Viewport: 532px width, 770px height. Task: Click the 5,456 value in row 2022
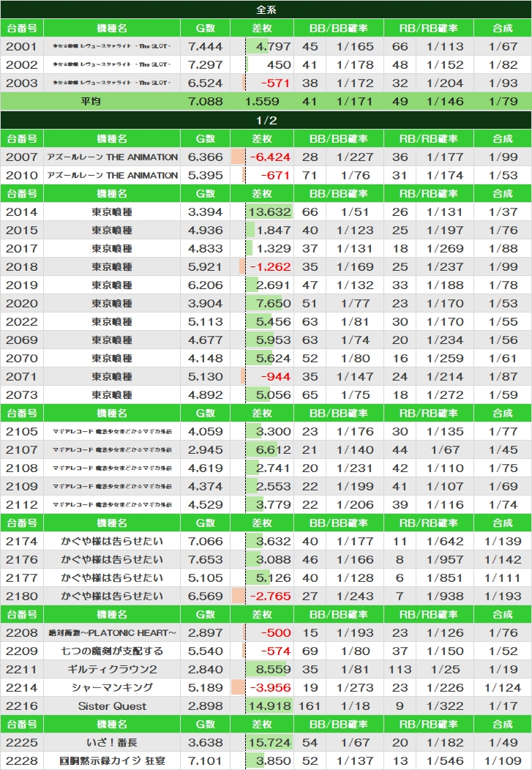274,321
